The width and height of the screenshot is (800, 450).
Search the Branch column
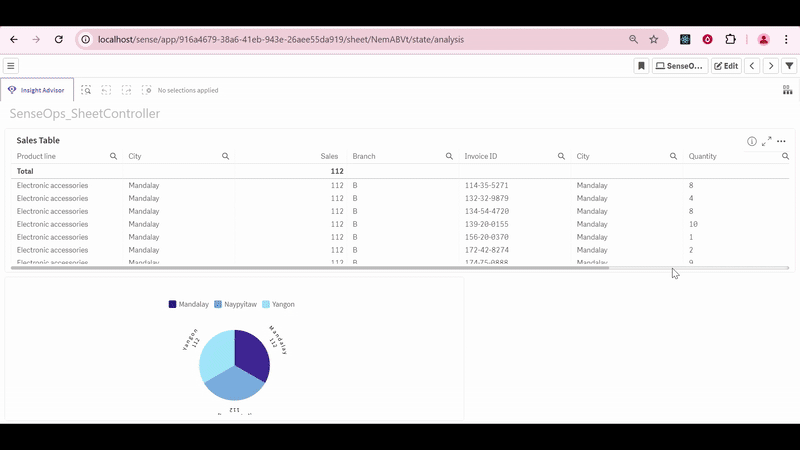449,156
